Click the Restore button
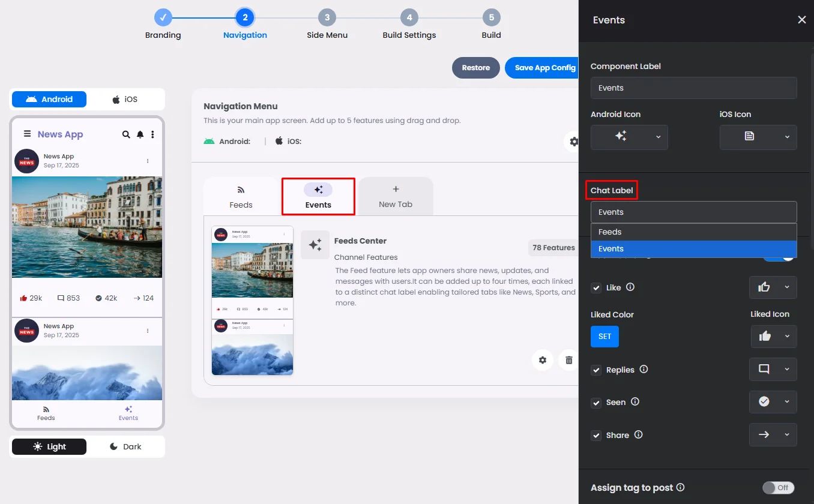Screen dimensions: 814x504 point(475,68)
